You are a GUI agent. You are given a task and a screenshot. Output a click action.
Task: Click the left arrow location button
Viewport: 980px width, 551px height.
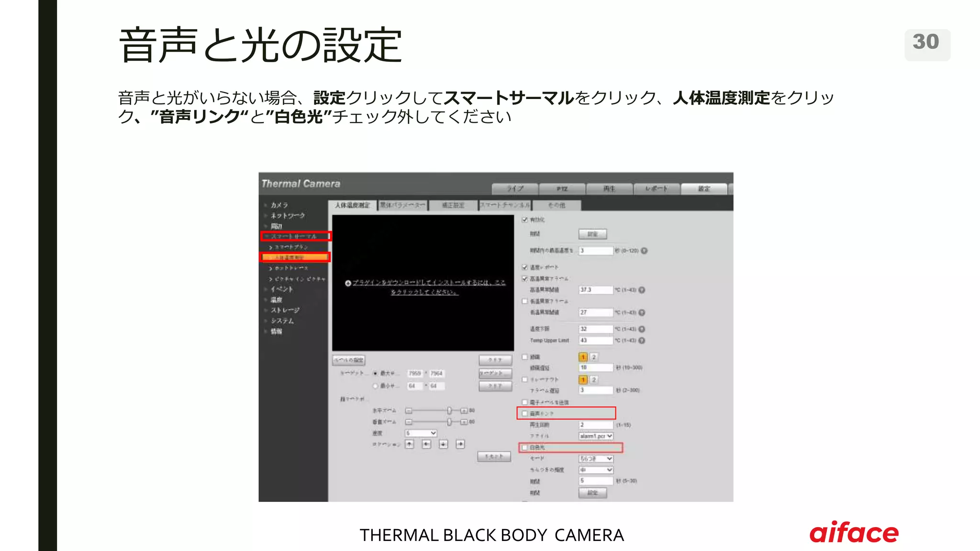(x=426, y=444)
